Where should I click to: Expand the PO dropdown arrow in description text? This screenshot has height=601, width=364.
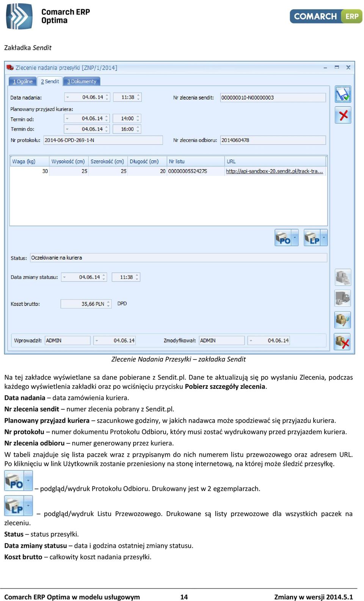(28, 481)
